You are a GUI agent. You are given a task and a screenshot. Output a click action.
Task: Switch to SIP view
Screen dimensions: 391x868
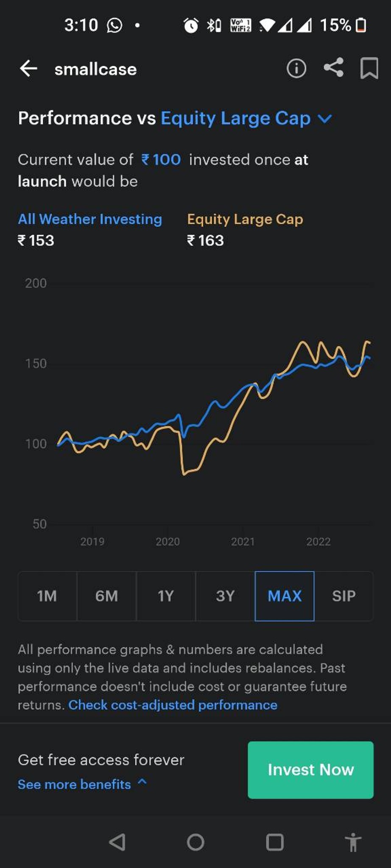coord(344,596)
